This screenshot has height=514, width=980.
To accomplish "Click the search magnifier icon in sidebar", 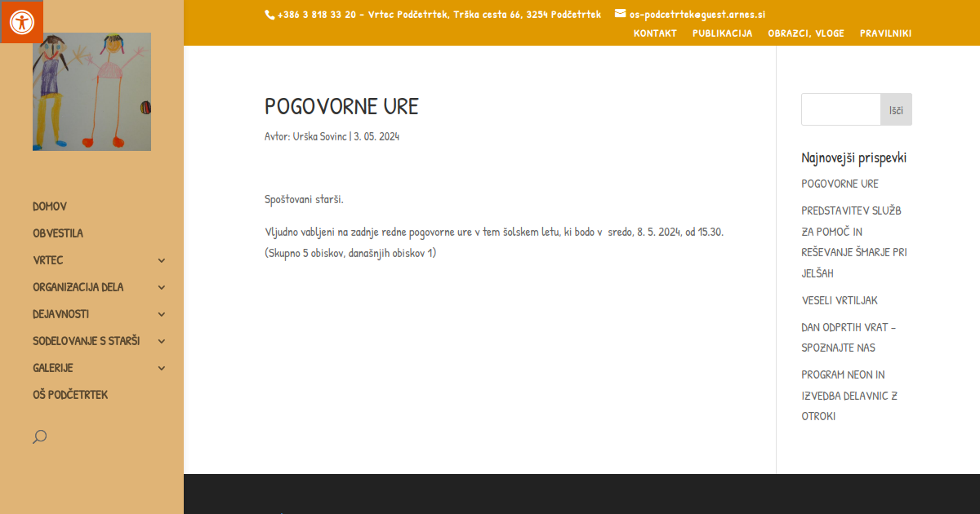I will (39, 436).
